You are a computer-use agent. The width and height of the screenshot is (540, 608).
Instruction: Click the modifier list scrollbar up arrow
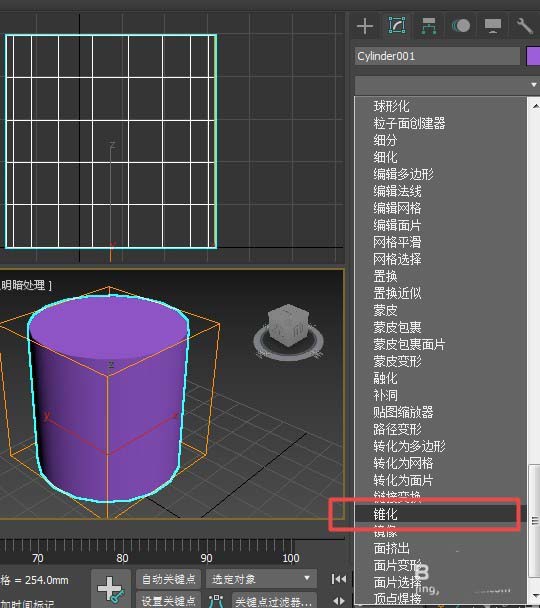click(x=535, y=106)
